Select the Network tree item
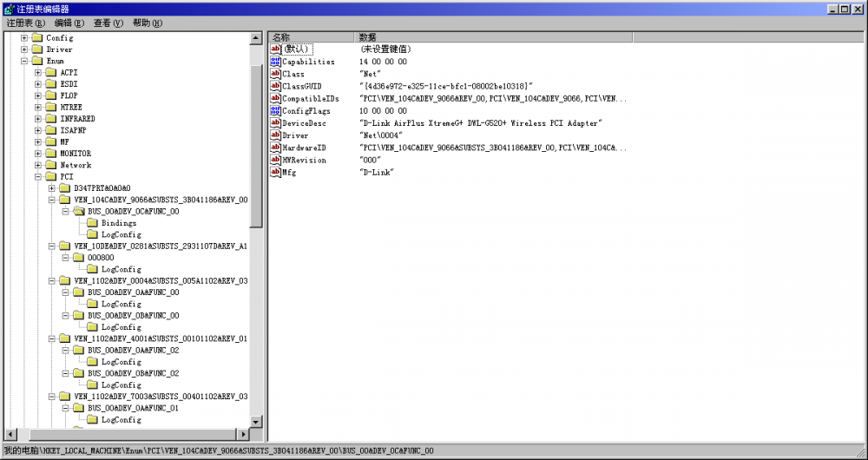Screen dimensions: 868x460 (x=76, y=165)
